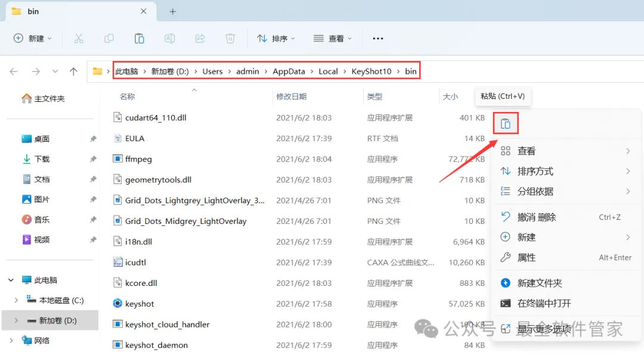Collapse the 此电脑 tree node

click(x=11, y=281)
